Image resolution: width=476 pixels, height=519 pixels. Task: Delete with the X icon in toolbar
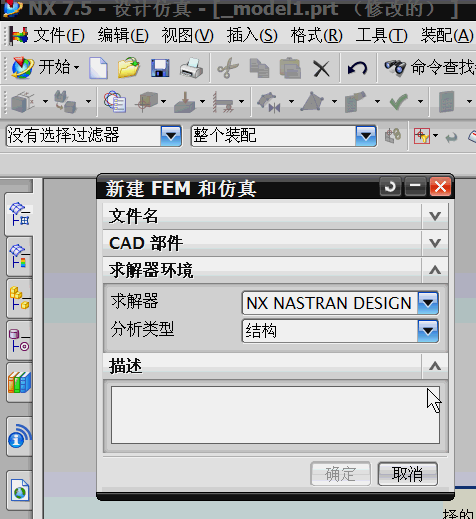coord(321,69)
